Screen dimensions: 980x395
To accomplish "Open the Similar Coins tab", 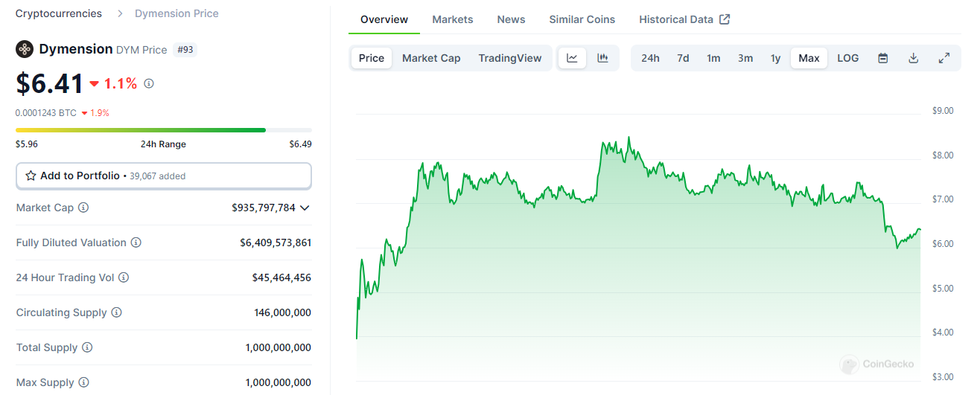I will [x=582, y=19].
